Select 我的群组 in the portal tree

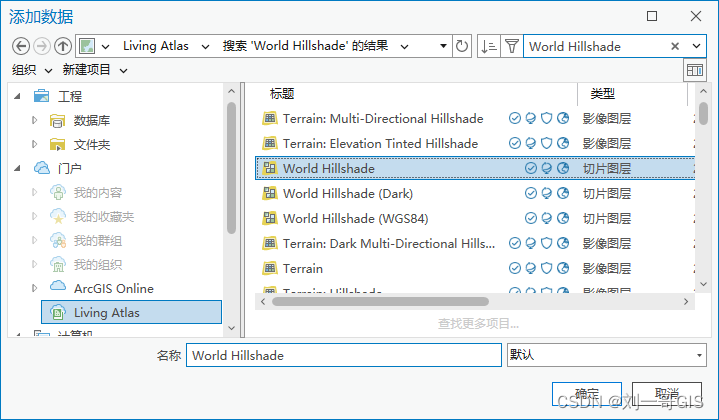(98, 240)
